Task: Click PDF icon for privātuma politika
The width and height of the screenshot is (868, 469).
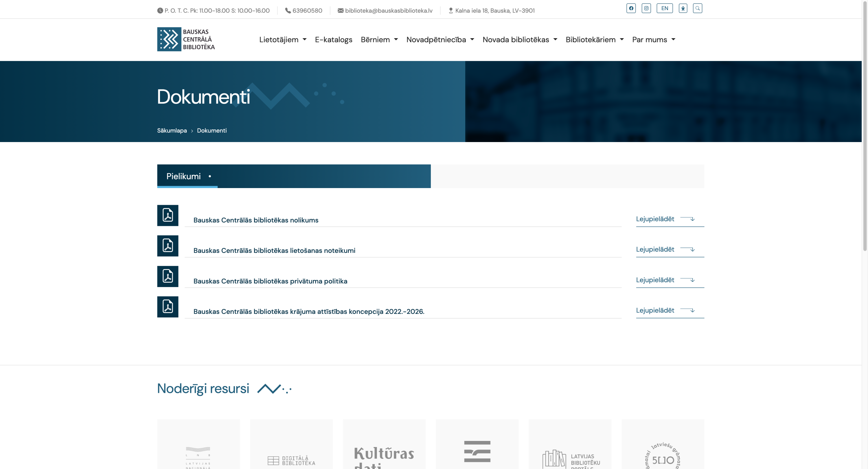Action: (168, 276)
